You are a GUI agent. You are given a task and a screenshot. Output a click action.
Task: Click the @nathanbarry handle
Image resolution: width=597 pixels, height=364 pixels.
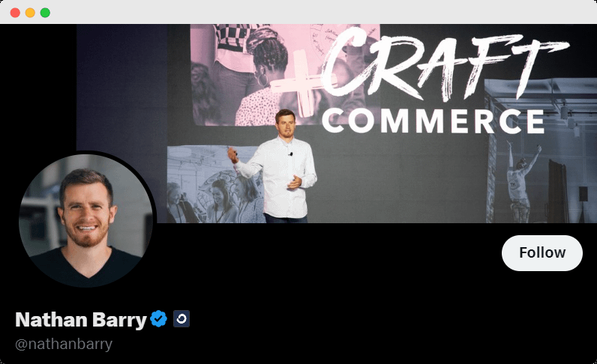tap(64, 344)
